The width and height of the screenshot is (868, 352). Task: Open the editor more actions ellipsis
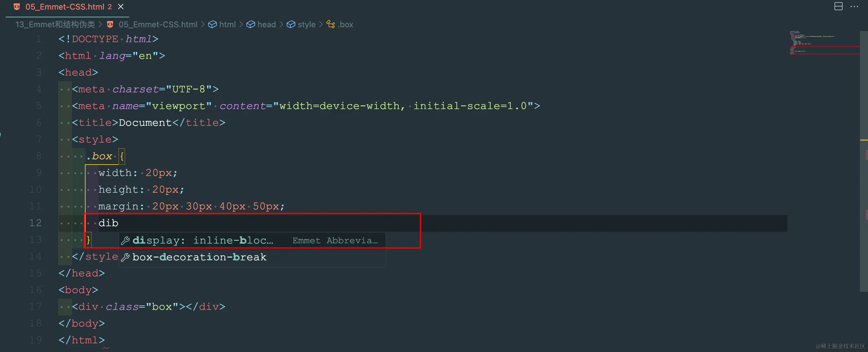tap(854, 7)
